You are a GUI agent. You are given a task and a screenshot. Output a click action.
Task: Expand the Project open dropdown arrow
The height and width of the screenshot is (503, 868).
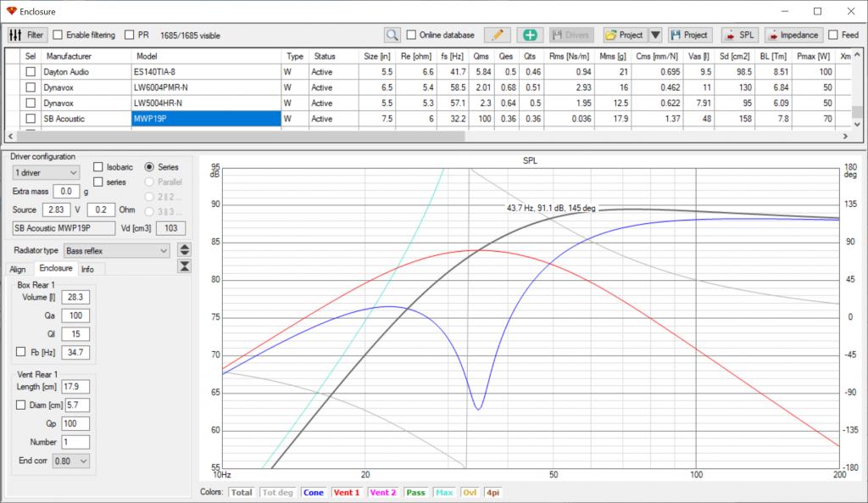[x=655, y=35]
